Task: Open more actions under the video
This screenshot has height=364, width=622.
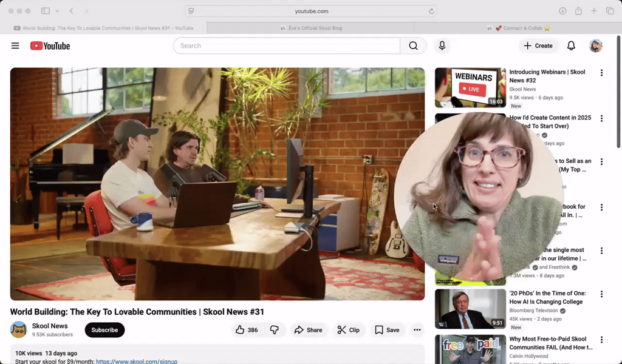Action: pos(417,330)
